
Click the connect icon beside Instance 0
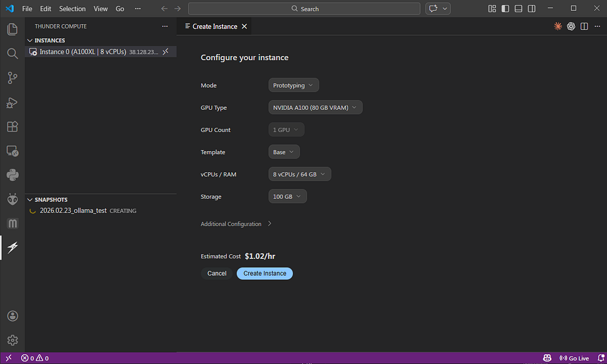pyautogui.click(x=166, y=52)
